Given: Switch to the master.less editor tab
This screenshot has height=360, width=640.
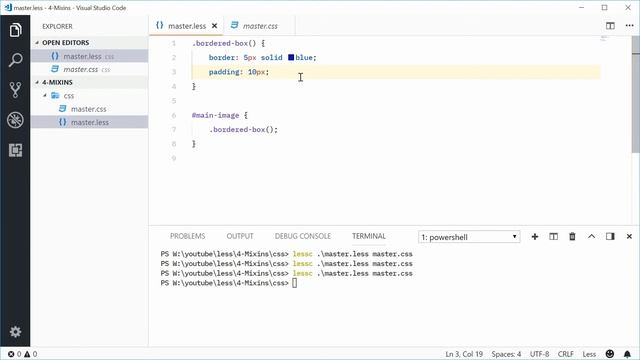Looking at the screenshot, I should pos(186,26).
